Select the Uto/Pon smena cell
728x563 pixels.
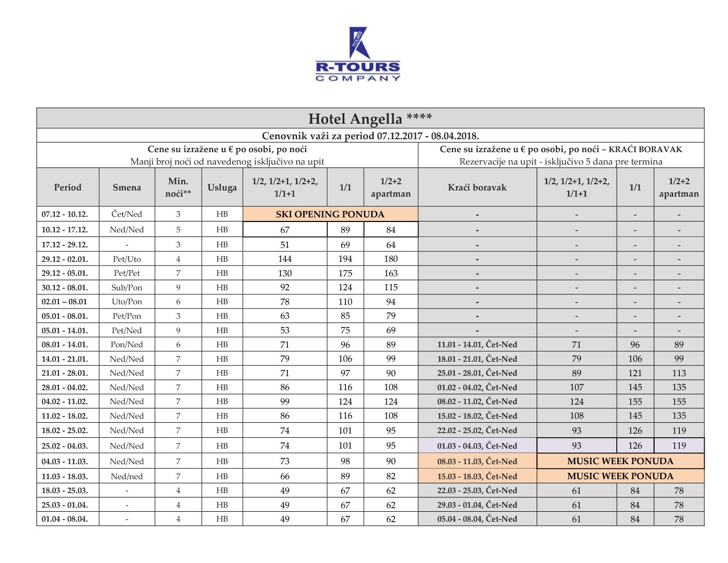[x=127, y=302]
